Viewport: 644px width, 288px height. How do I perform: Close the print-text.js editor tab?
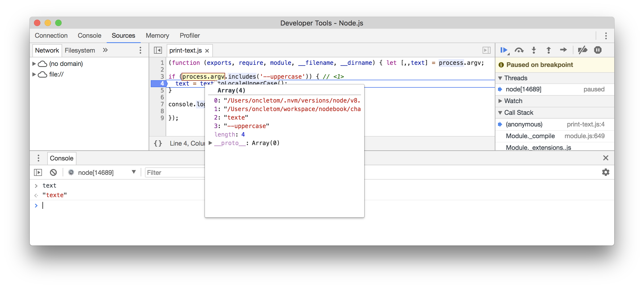point(207,50)
